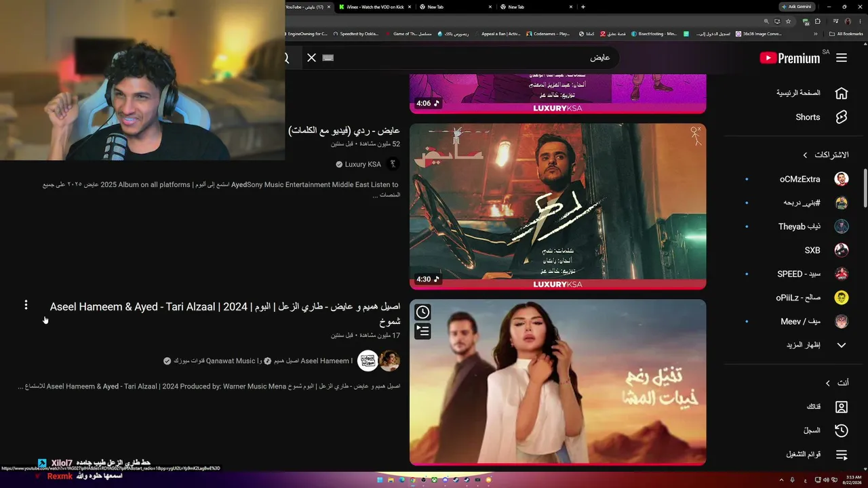This screenshot has width=868, height=488.
Task: Open the Chrome extensions puzzle icon
Action: pyautogui.click(x=817, y=21)
